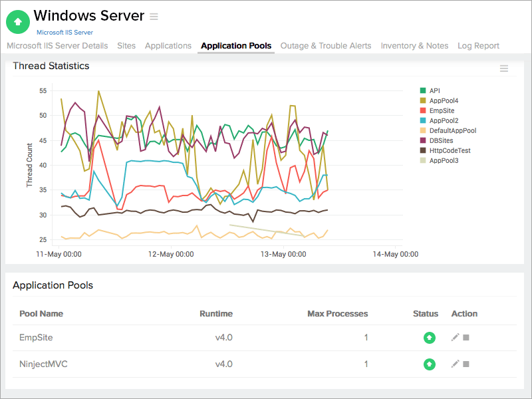Sort by the Pool Name column header
532x399 pixels.
[x=41, y=314]
